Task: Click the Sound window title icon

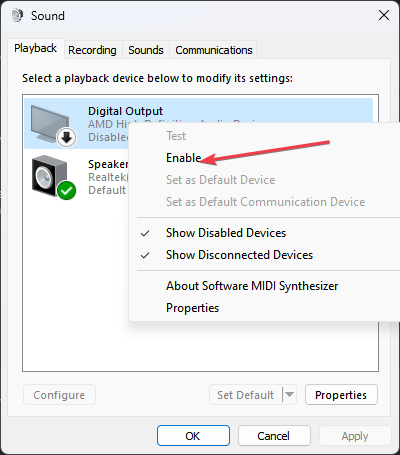Action: coord(17,15)
